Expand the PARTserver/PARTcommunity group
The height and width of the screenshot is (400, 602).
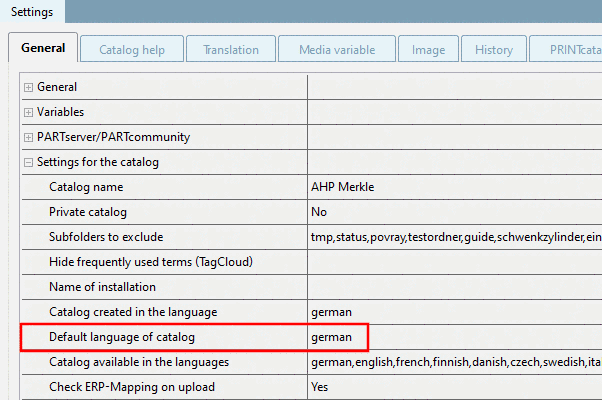coord(29,137)
